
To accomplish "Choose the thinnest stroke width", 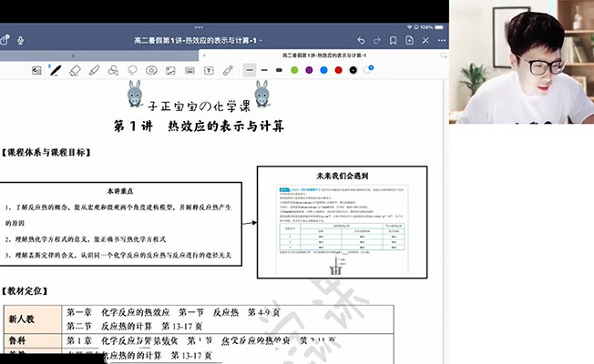I will point(250,70).
